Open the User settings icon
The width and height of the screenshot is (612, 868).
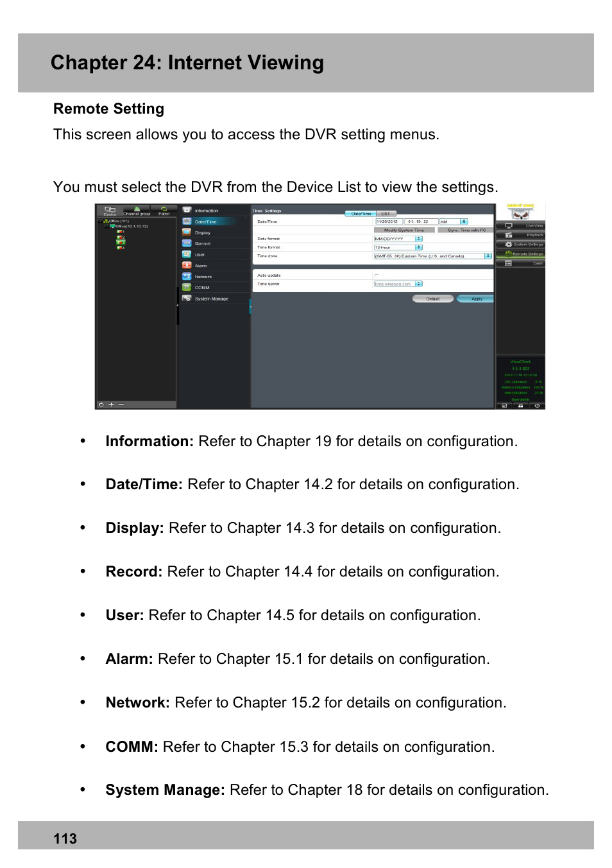187,254
